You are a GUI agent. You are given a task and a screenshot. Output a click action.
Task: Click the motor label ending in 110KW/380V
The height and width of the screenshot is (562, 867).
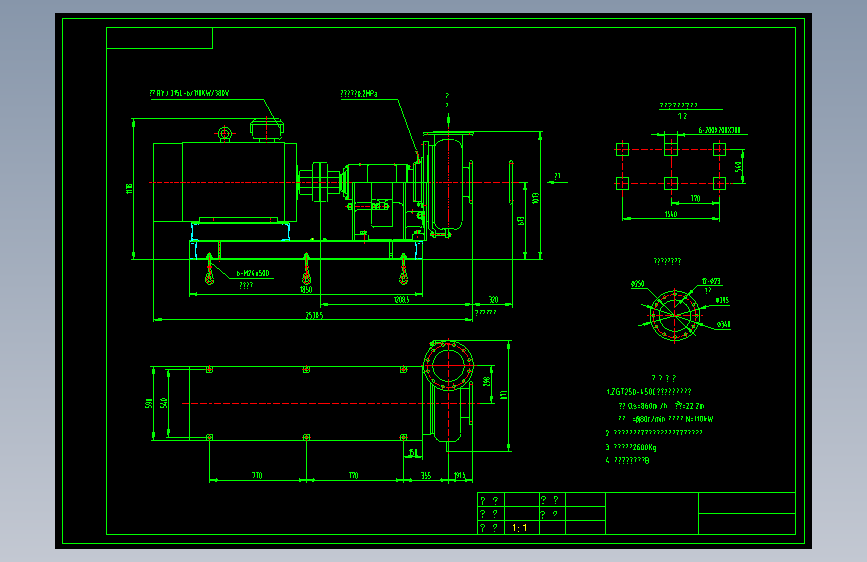click(189, 93)
